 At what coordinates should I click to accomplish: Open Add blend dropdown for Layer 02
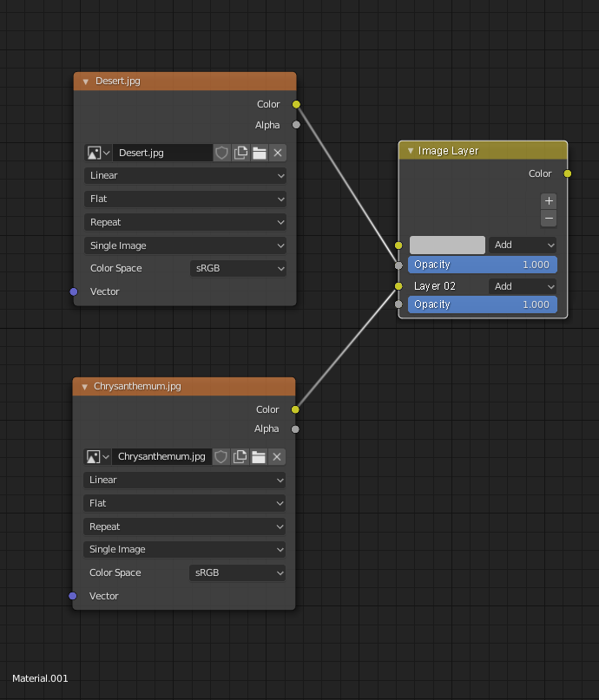pyautogui.click(x=523, y=286)
